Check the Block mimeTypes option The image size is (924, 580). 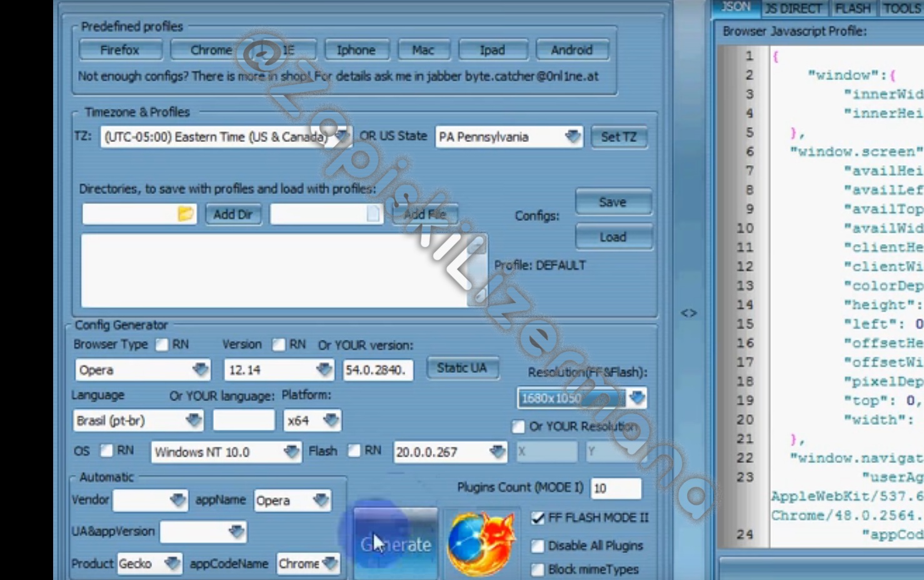[538, 569]
